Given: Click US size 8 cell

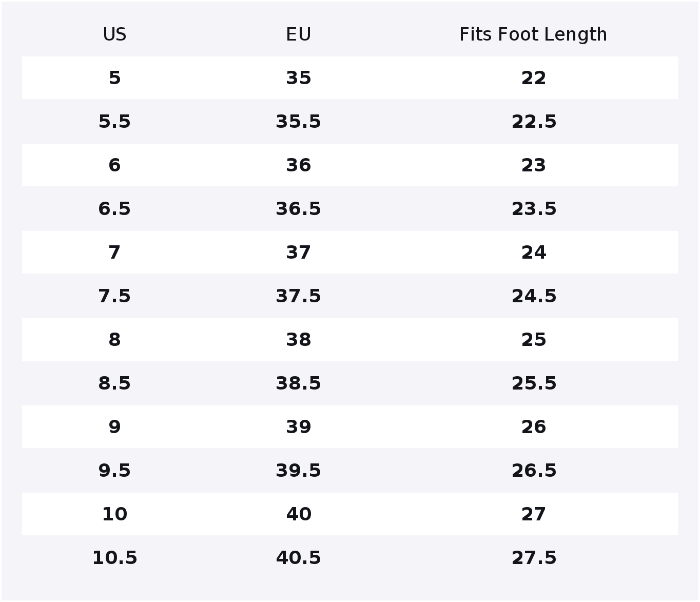Looking at the screenshot, I should (x=114, y=340).
